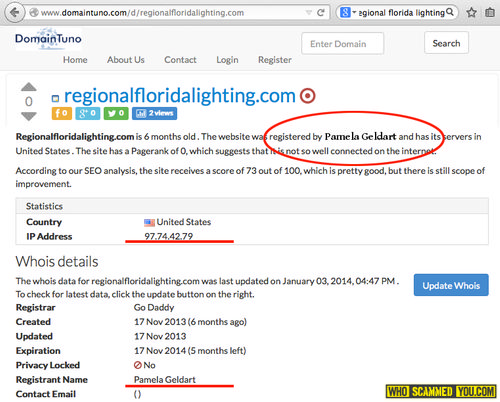Open the URL history dropdown arrow
Image resolution: width=500 pixels, height=402 pixels.
point(309,13)
